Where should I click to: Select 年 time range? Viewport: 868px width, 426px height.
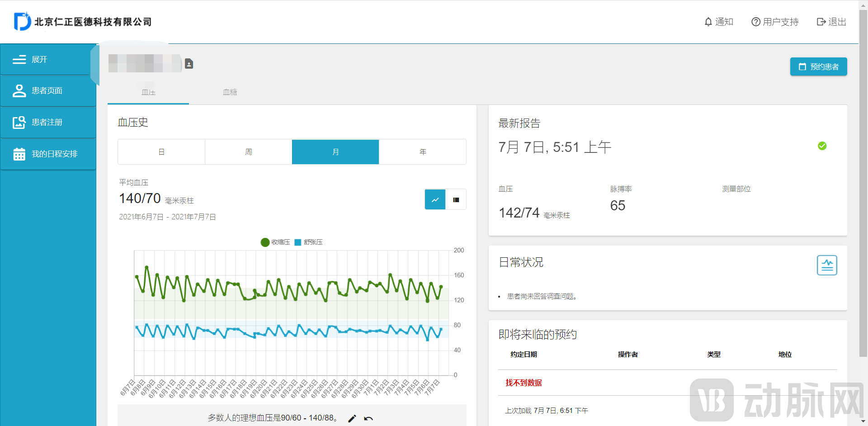[x=423, y=152]
